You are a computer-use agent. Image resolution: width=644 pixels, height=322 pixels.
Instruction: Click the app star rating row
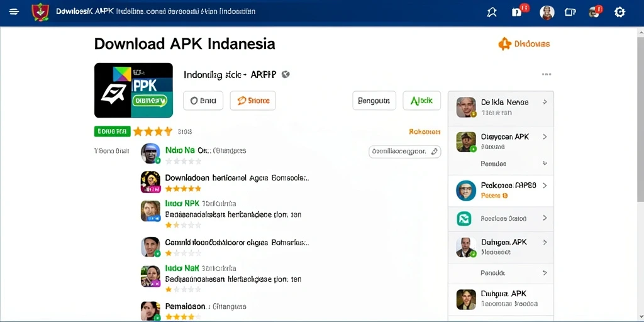click(x=153, y=131)
